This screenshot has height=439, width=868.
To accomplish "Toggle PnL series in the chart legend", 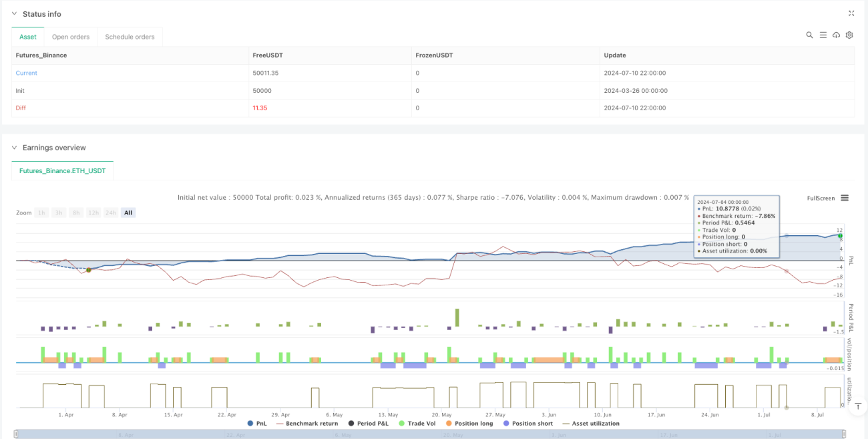I will (257, 423).
